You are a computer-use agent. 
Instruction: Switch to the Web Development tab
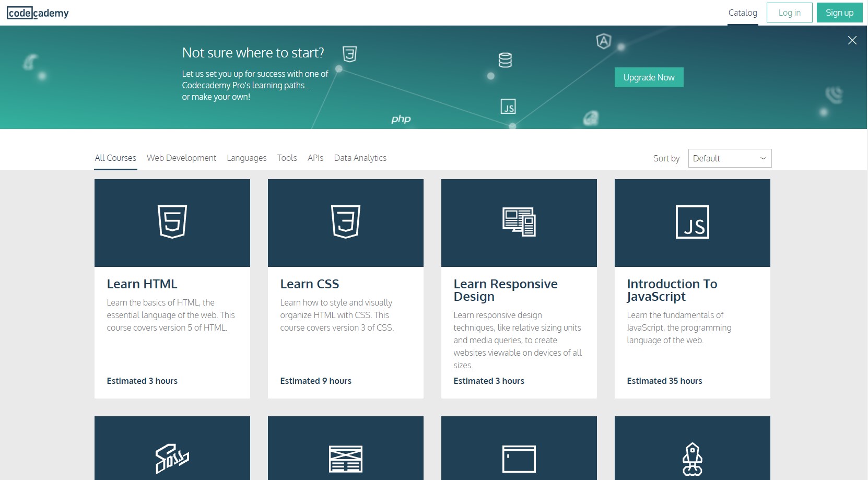(x=181, y=158)
